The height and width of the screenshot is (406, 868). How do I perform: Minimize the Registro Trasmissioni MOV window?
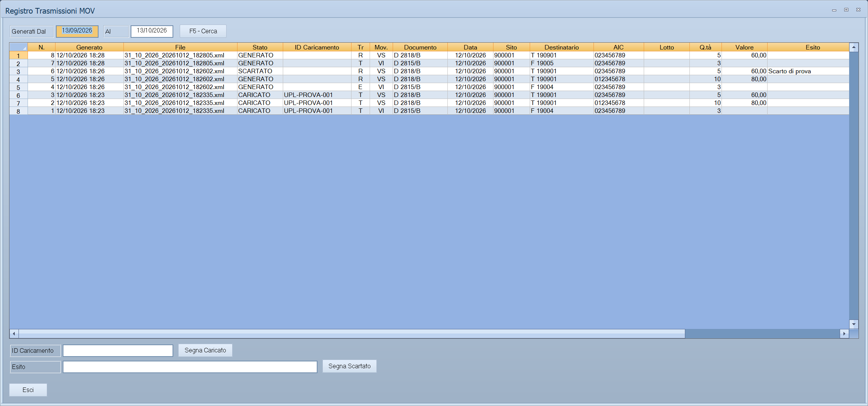[834, 10]
